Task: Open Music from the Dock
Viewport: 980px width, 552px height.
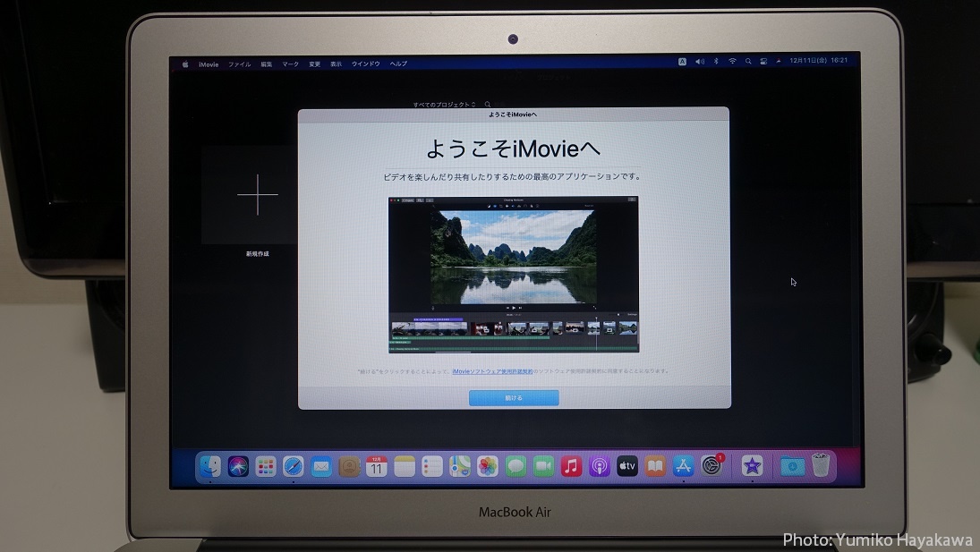Action: (571, 466)
